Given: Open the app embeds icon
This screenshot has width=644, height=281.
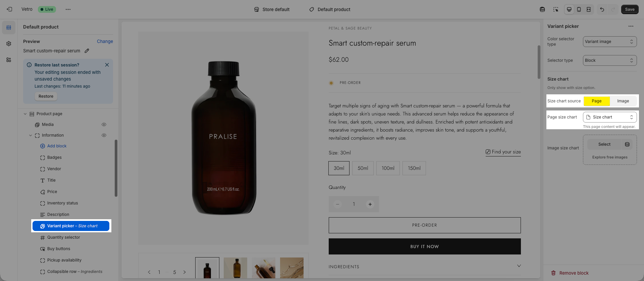Looking at the screenshot, I should point(9,60).
